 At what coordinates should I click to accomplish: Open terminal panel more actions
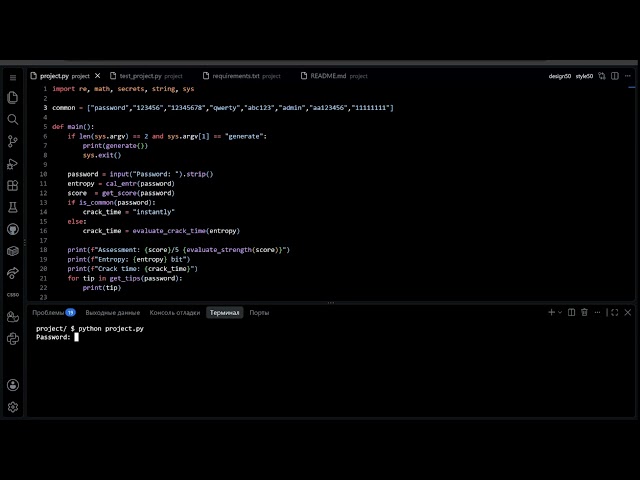(598, 312)
